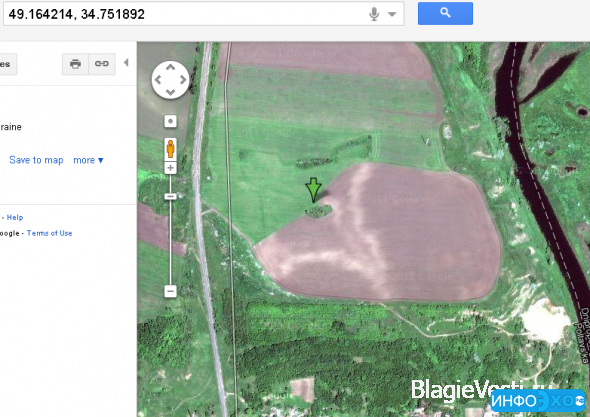Pan the map up with arrow
590x417 pixels.
(x=170, y=67)
